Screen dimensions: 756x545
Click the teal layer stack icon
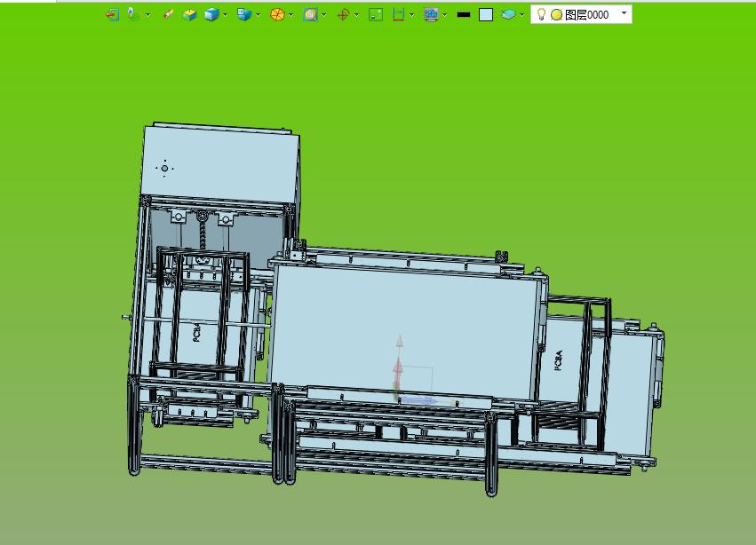coord(507,15)
